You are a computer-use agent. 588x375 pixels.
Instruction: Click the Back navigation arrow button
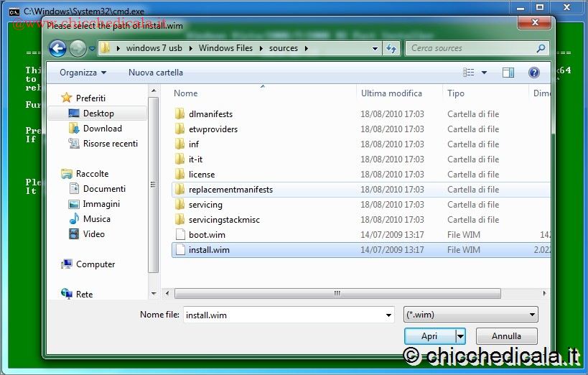pos(57,48)
